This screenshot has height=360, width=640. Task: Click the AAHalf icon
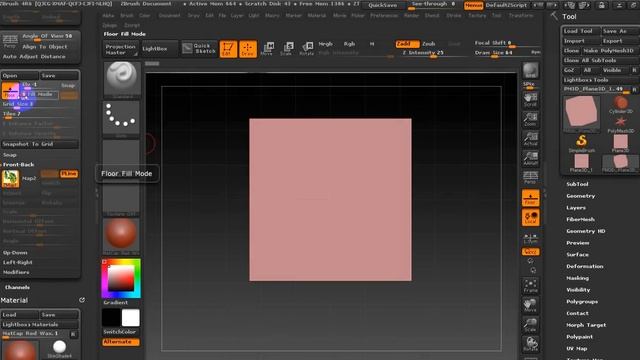click(x=530, y=158)
